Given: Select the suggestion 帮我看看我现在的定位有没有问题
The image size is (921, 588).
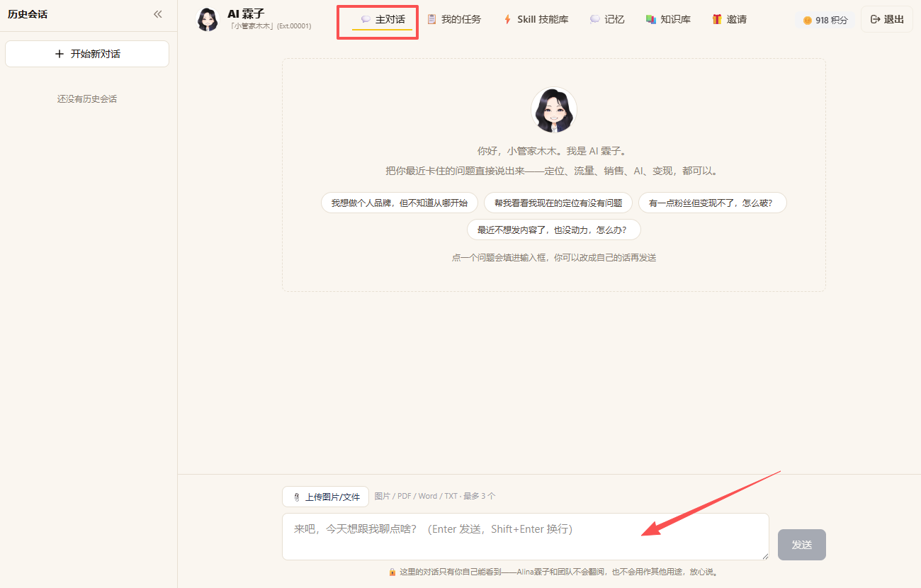Looking at the screenshot, I should click(x=558, y=203).
